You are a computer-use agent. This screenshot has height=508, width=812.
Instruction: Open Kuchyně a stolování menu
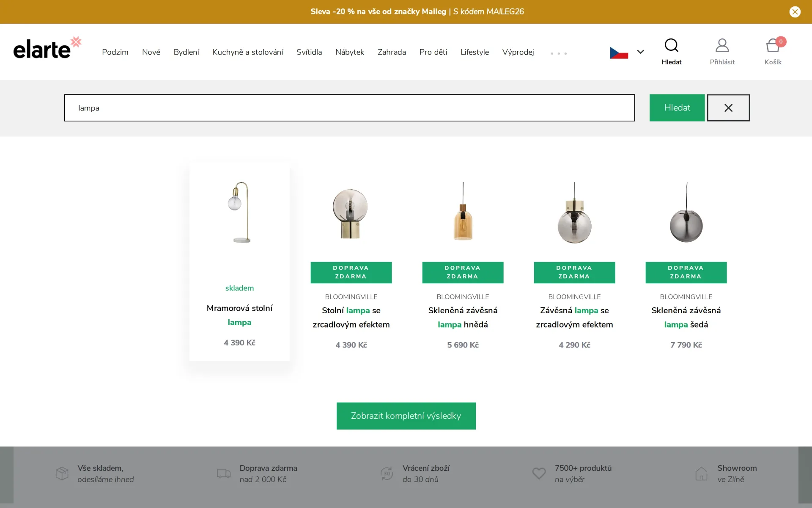[x=248, y=52]
